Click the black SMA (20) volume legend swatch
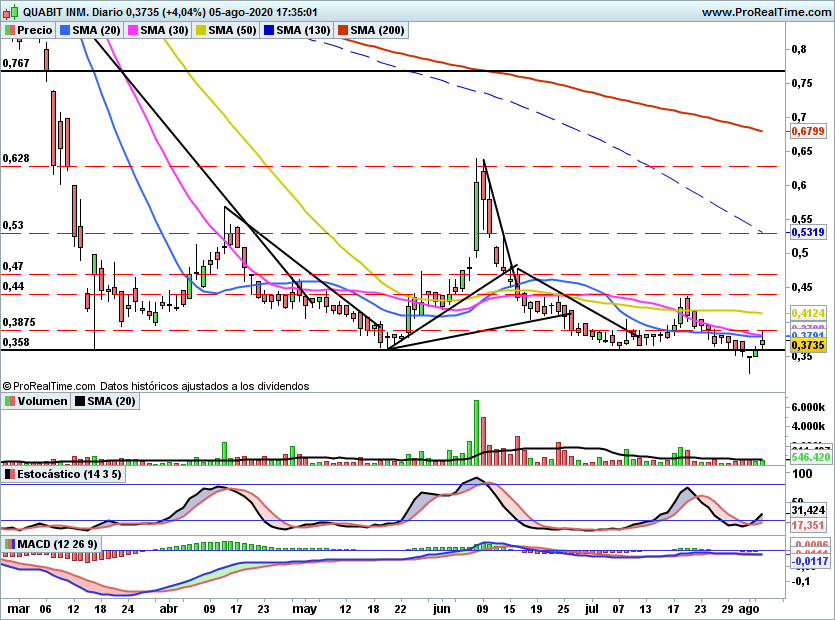The width and height of the screenshot is (835, 620). (x=81, y=401)
